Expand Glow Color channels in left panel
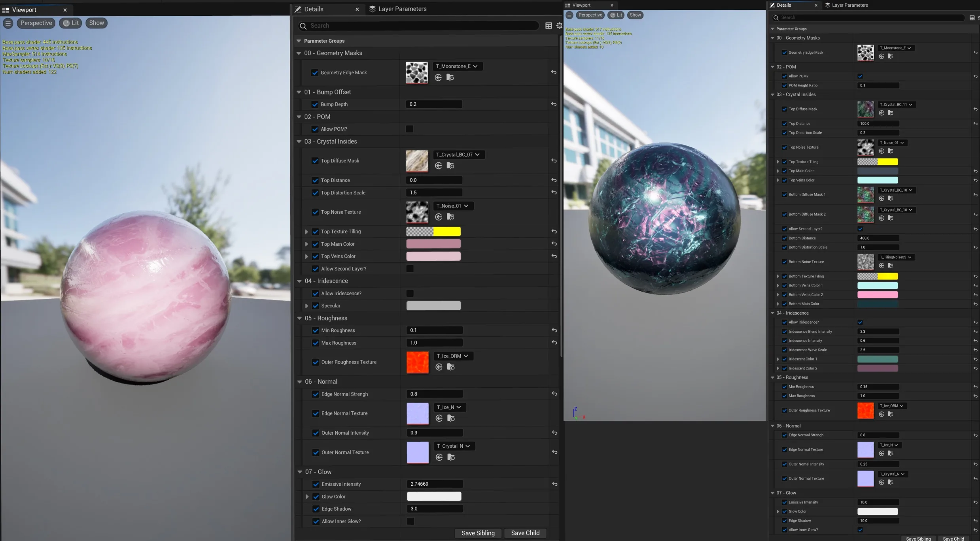 pyautogui.click(x=307, y=497)
